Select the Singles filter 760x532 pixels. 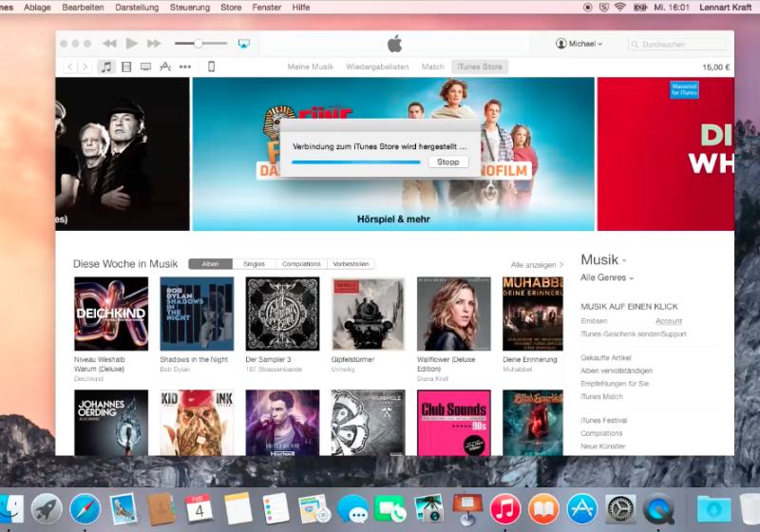pyautogui.click(x=254, y=264)
